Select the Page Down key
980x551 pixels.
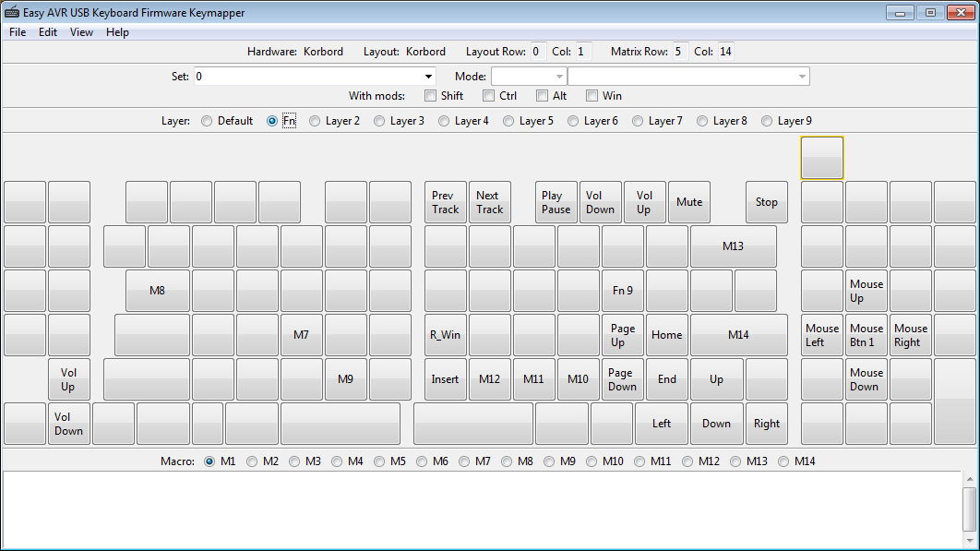[623, 379]
